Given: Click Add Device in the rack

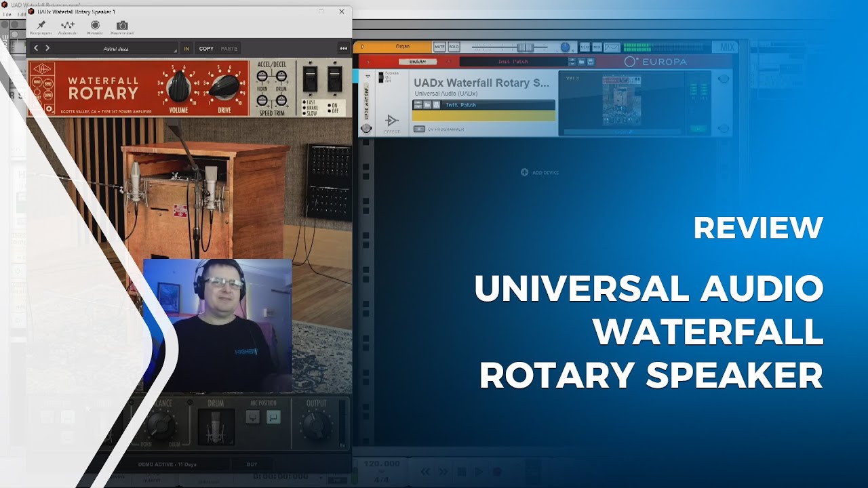Looking at the screenshot, I should (x=540, y=172).
